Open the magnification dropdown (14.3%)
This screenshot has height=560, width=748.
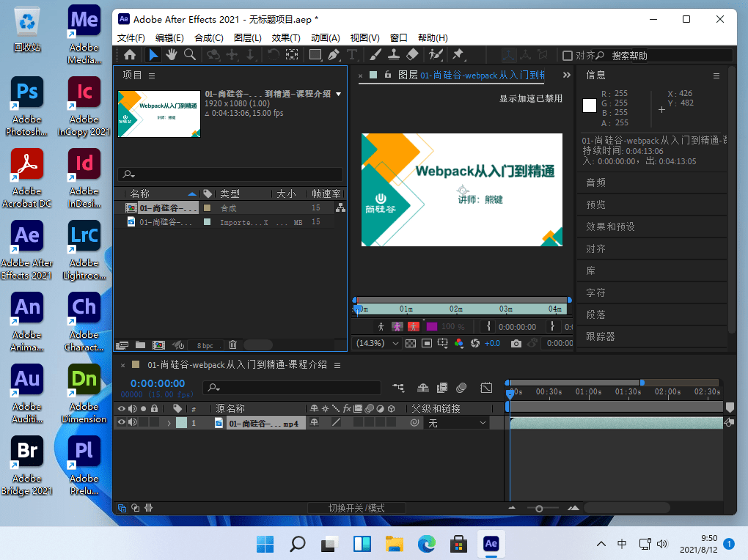click(378, 344)
